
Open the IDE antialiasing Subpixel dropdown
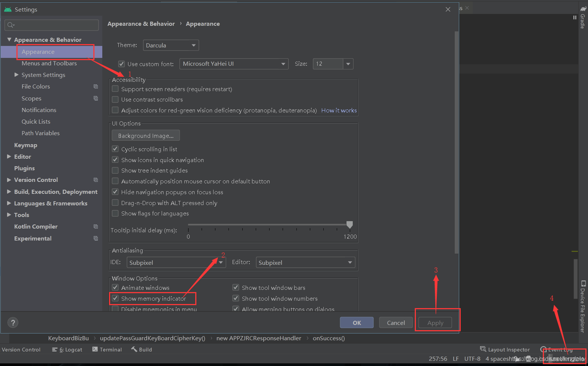[176, 263]
